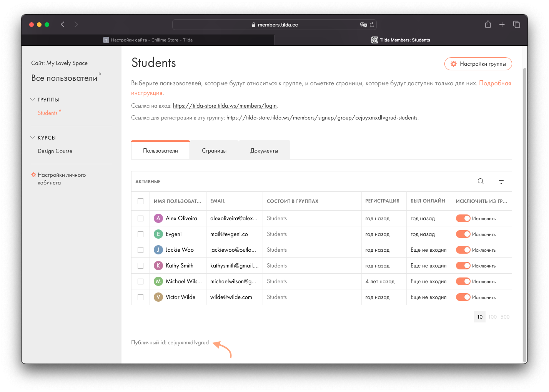Click the browser back arrow
Screen dimensions: 549x392
click(x=63, y=25)
